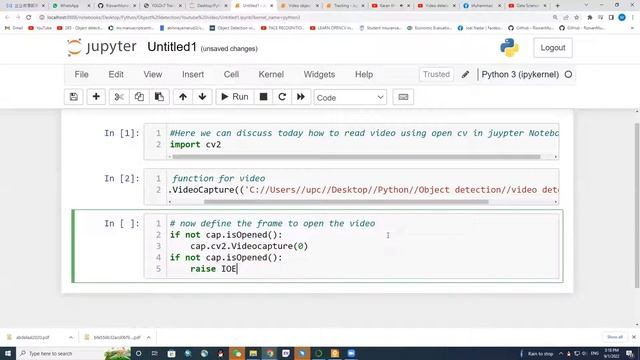The width and height of the screenshot is (640, 360).
Task: Open the Widgets menu
Action: click(319, 74)
